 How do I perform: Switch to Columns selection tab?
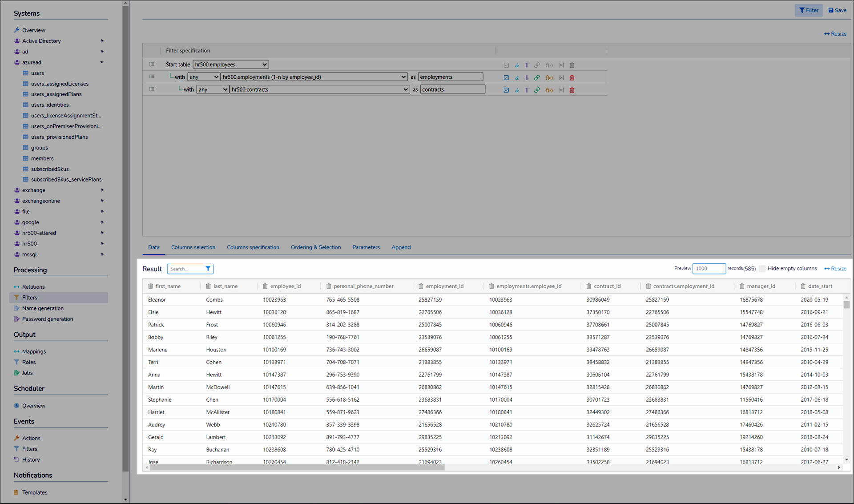point(193,247)
